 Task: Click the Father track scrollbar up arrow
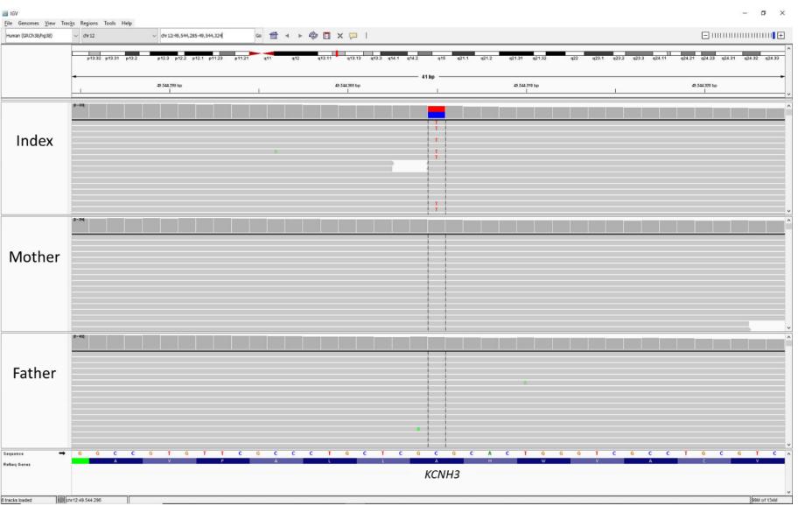click(788, 337)
